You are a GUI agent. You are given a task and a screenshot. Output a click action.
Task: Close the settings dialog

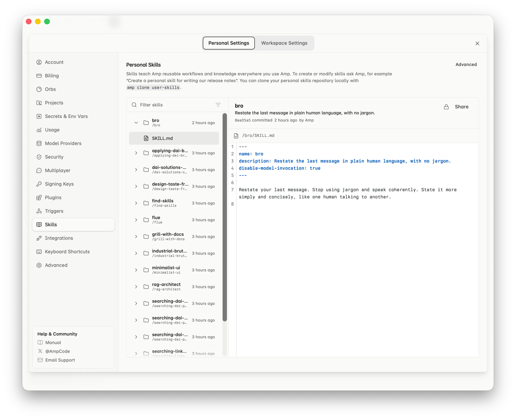pyautogui.click(x=477, y=44)
